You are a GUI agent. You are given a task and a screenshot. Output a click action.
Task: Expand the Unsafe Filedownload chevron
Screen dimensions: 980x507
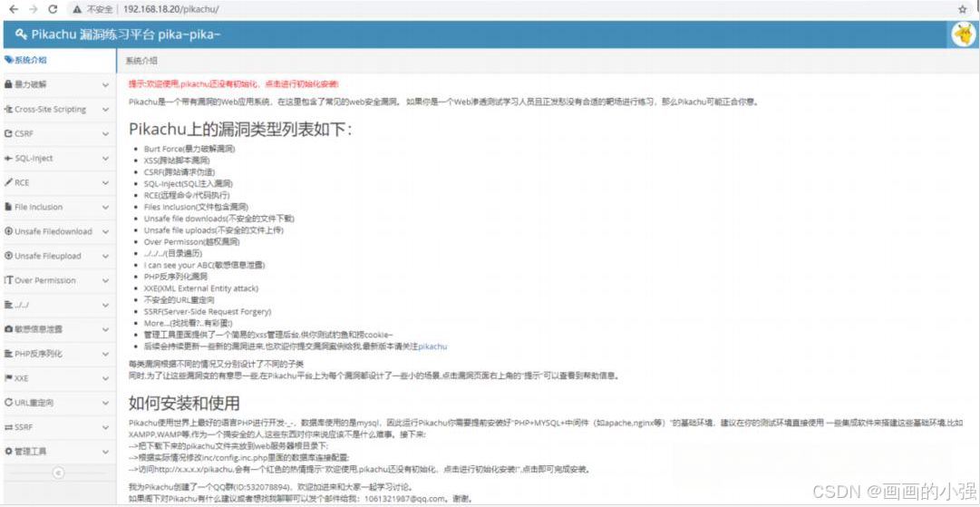click(x=106, y=231)
